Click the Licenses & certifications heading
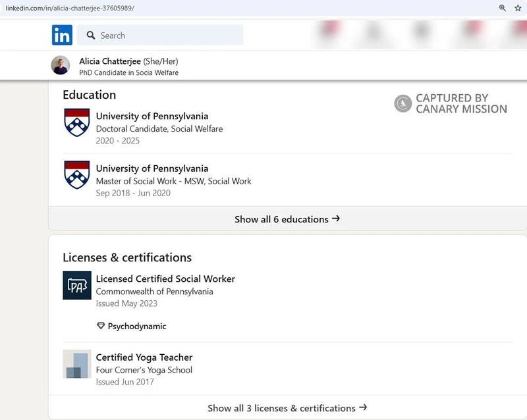 pos(127,257)
